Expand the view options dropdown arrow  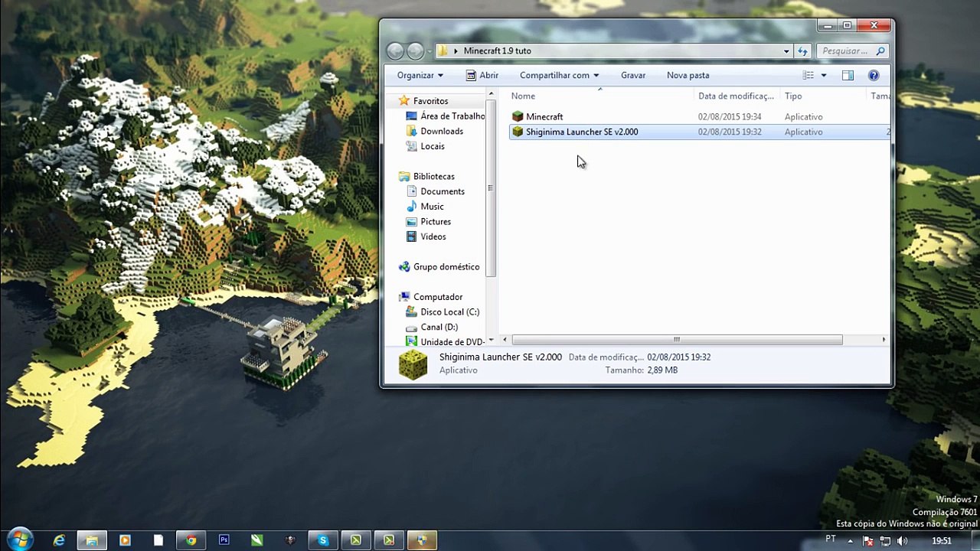824,75
